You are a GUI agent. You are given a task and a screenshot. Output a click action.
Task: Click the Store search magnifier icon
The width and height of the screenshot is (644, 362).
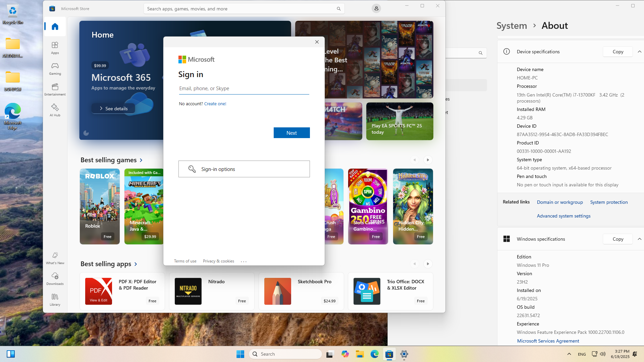click(x=339, y=9)
